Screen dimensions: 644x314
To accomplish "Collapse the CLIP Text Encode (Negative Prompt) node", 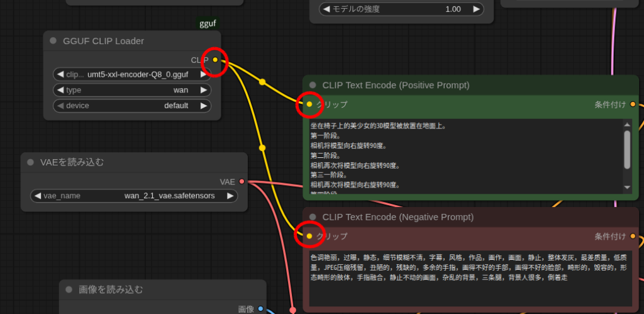I will tap(313, 217).
